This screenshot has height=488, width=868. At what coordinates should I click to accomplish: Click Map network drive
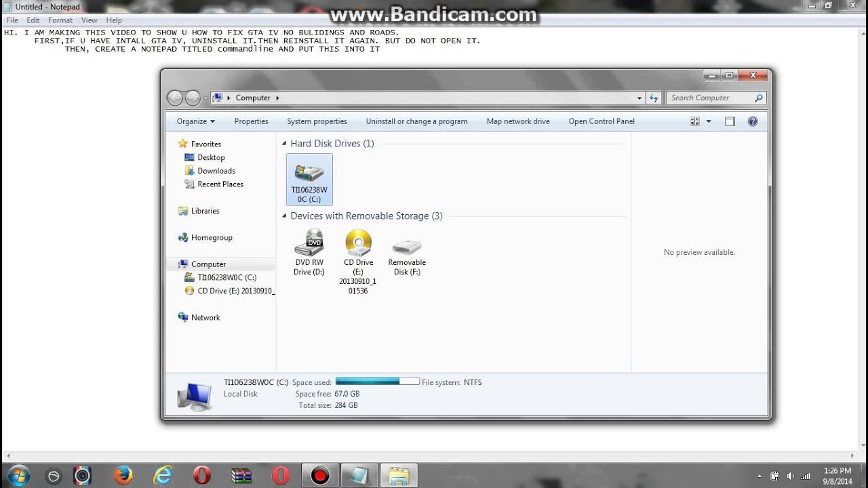[x=518, y=121]
